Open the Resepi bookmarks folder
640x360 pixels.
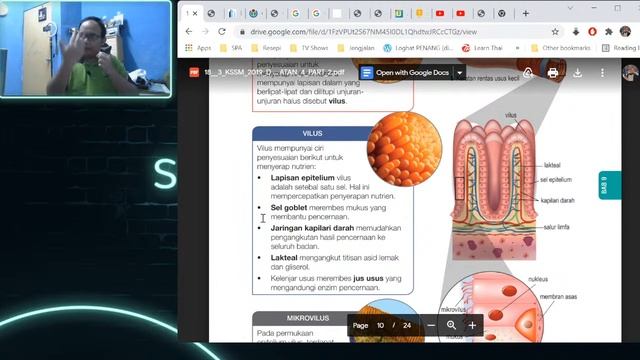point(266,48)
